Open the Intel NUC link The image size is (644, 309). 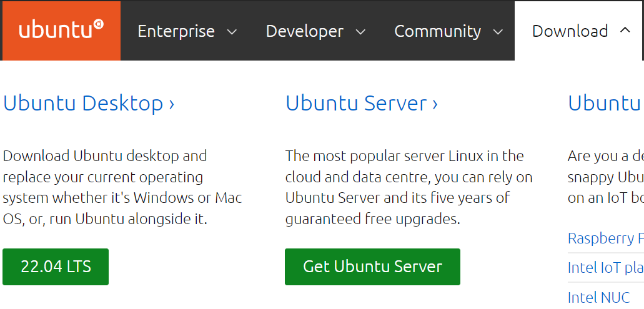(x=599, y=297)
